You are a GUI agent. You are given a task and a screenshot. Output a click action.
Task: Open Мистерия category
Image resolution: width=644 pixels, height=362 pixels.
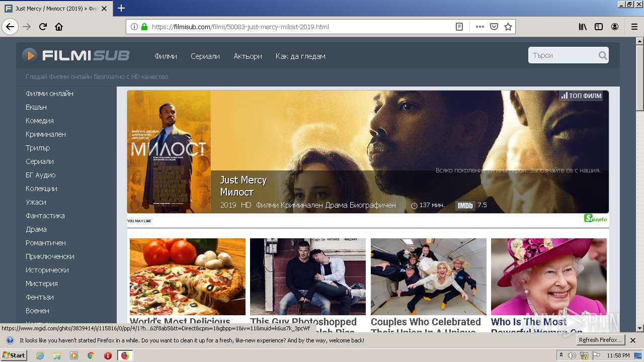click(x=42, y=284)
